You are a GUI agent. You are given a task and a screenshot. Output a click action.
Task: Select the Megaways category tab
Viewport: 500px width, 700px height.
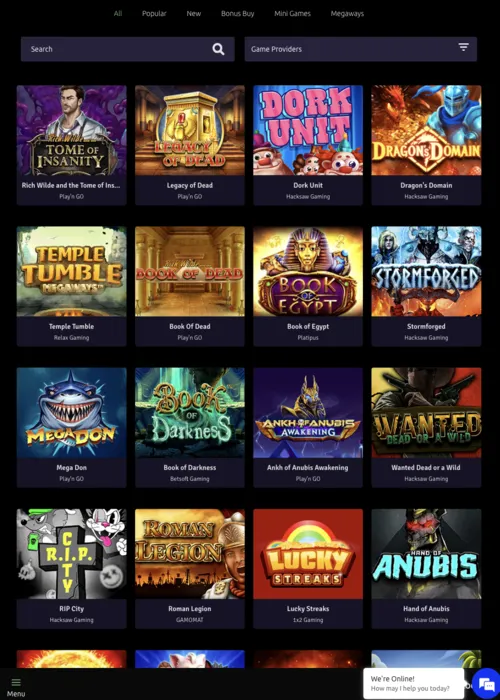click(x=347, y=13)
